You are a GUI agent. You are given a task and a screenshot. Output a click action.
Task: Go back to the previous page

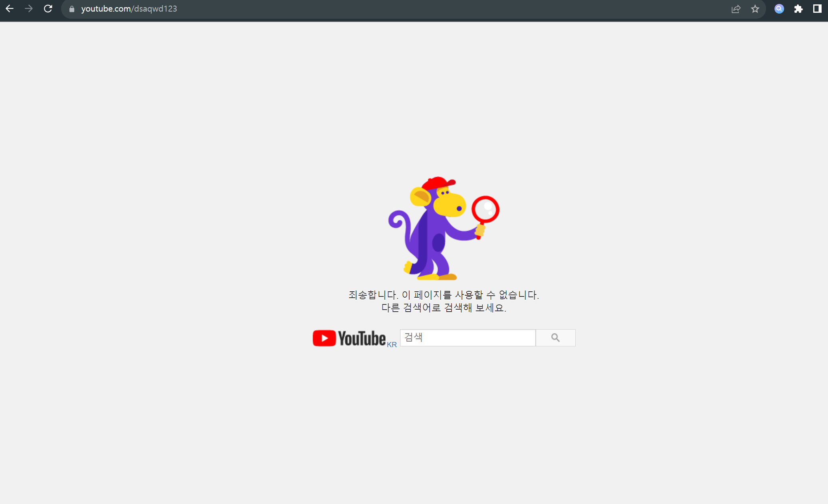(x=10, y=9)
